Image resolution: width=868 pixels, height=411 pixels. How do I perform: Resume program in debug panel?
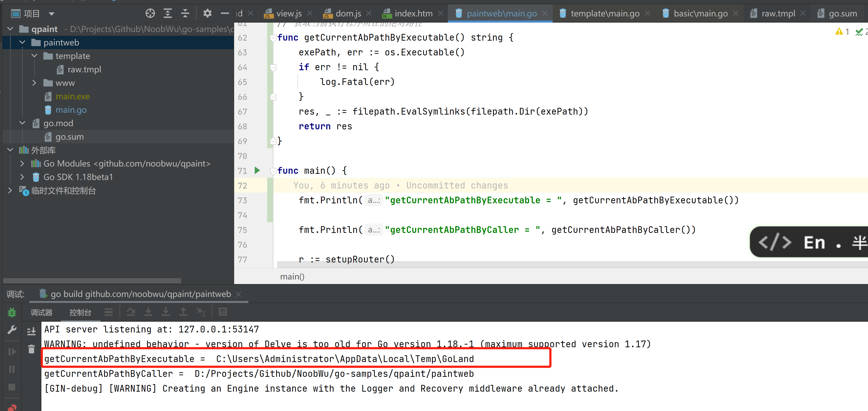[12, 352]
